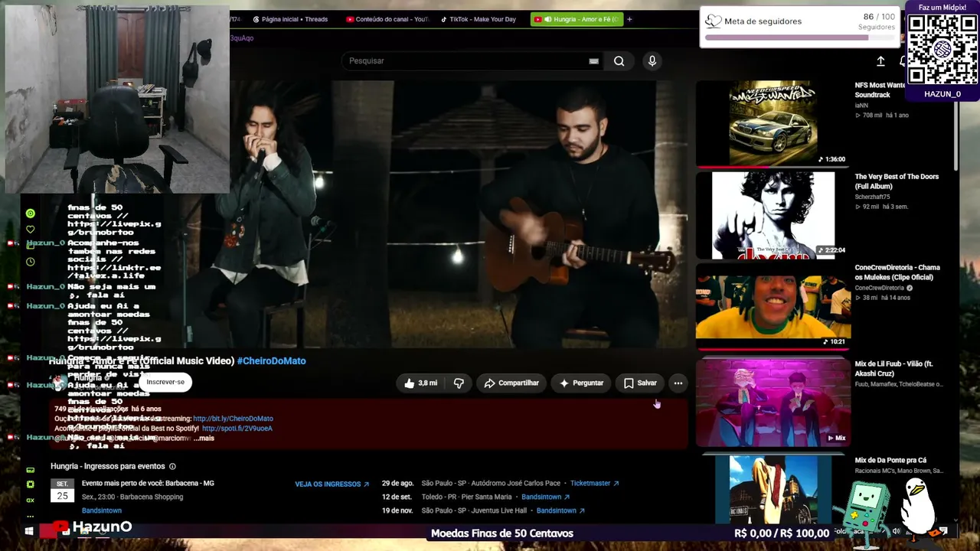Click the Meta de seguidores progress bar
The image size is (980, 551).
pos(800,37)
